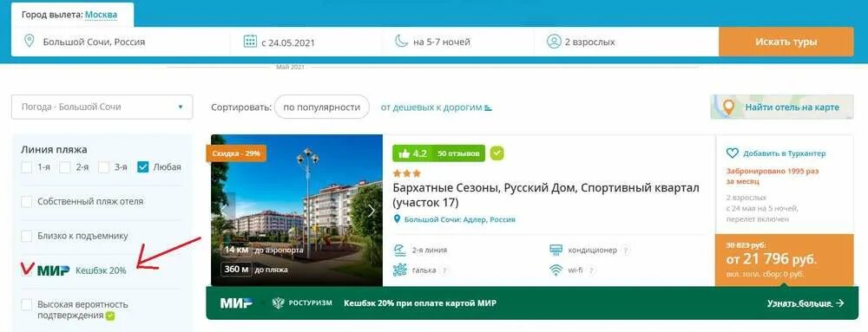Click the wi-fi icon
Screen dimensions: 868x332
point(556,270)
